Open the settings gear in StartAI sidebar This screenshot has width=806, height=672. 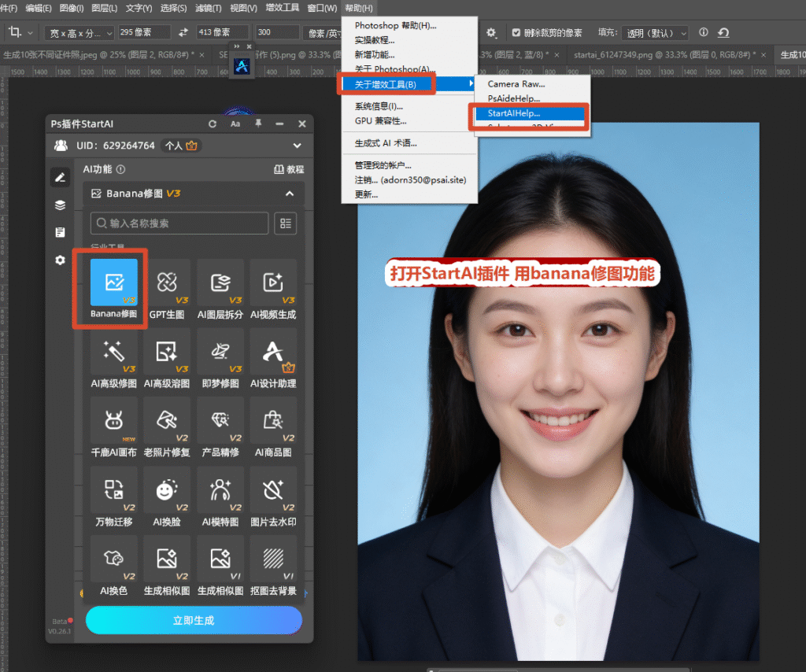pos(60,260)
